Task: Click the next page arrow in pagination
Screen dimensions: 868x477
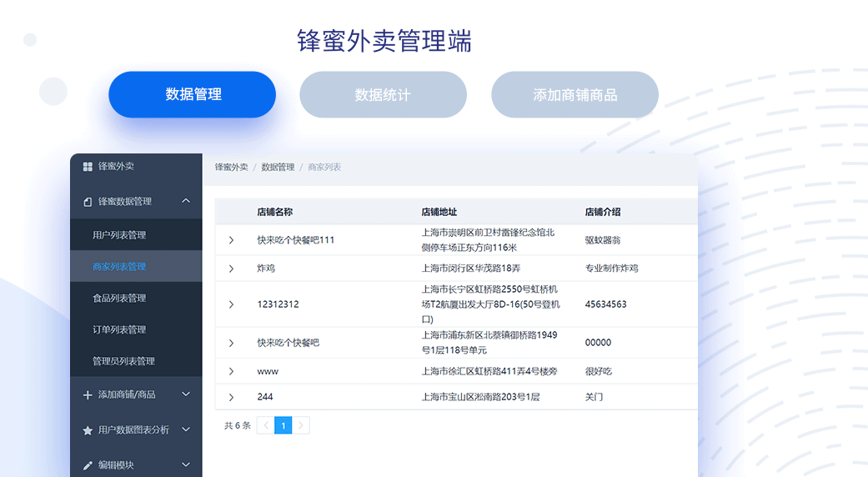Action: pos(301,425)
